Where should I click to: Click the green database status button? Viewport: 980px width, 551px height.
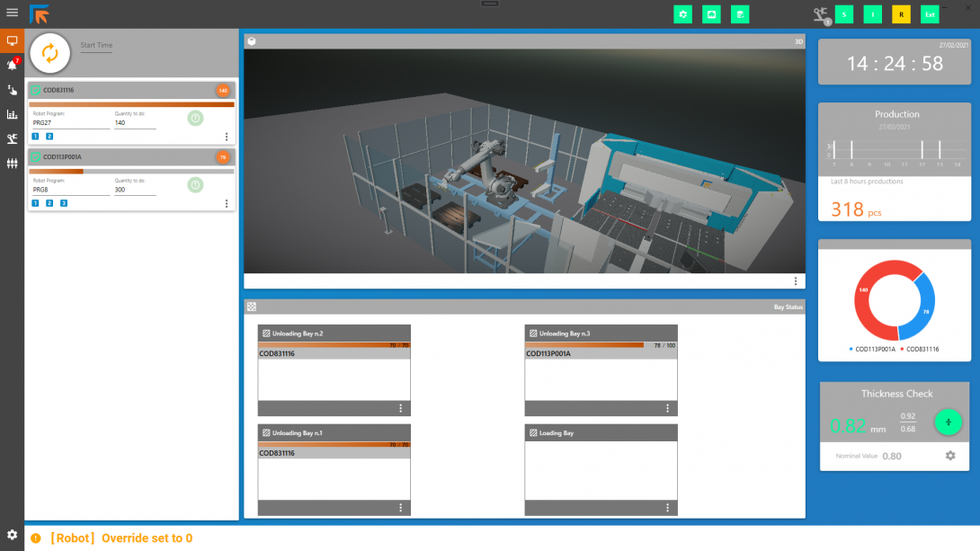[738, 14]
